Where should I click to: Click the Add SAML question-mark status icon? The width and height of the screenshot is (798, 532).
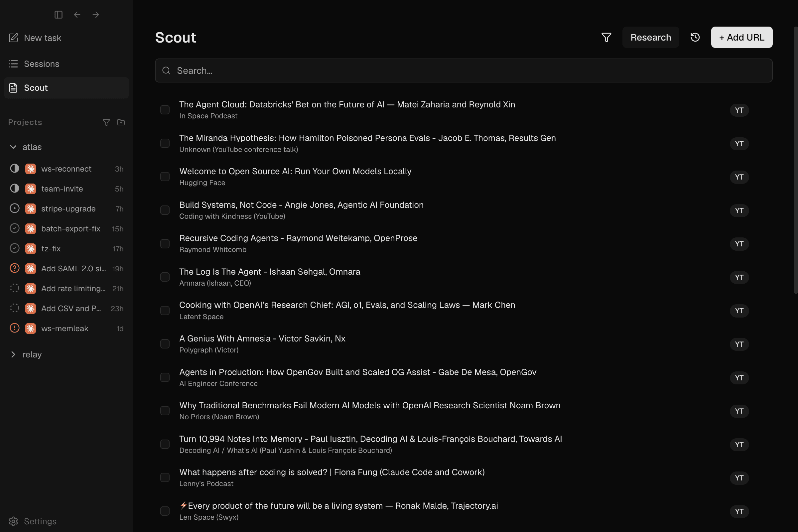coord(15,268)
